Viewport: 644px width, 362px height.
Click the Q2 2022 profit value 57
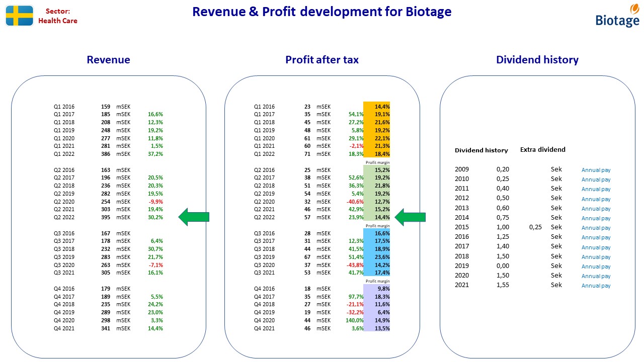[307, 217]
